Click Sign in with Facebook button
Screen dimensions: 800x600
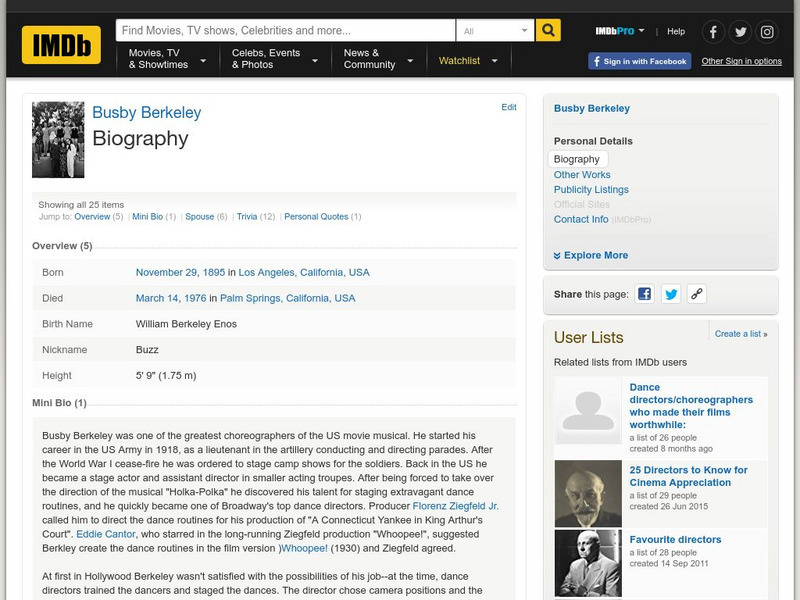640,61
